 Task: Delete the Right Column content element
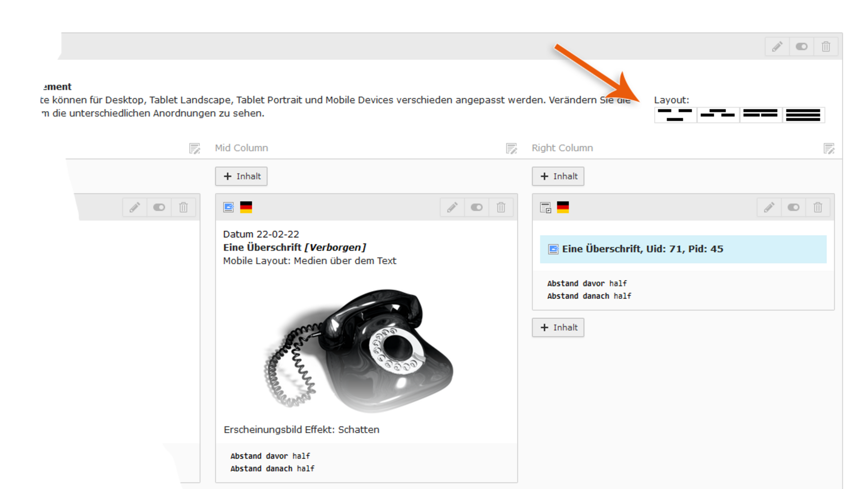818,207
